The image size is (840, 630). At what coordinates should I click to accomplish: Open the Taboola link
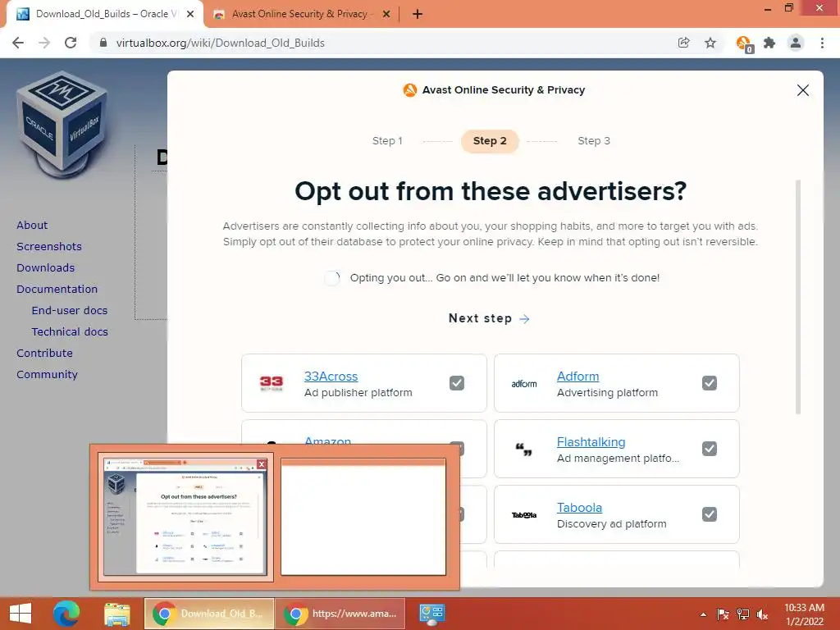pos(580,507)
